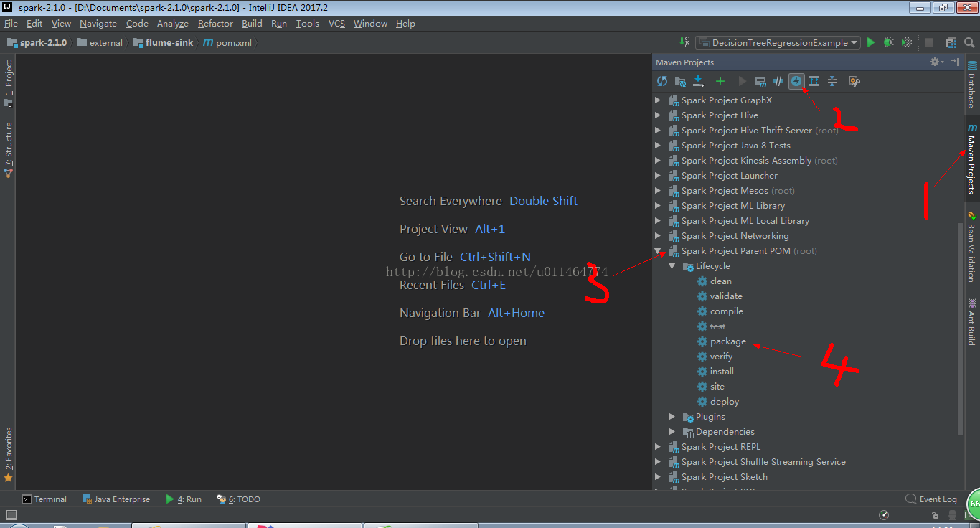The height and width of the screenshot is (528, 980).
Task: Open the Database side tab
Action: [972, 85]
